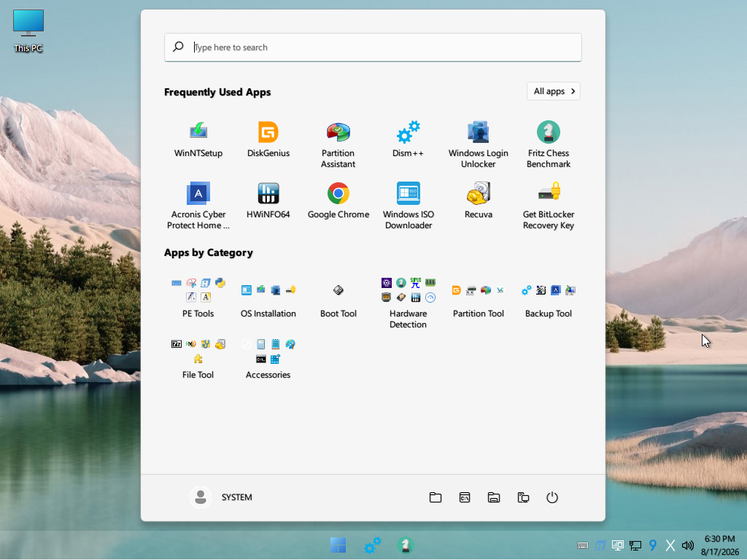The image size is (747, 560).
Task: Click the computer/devices icon in start menu footer
Action: tap(523, 497)
